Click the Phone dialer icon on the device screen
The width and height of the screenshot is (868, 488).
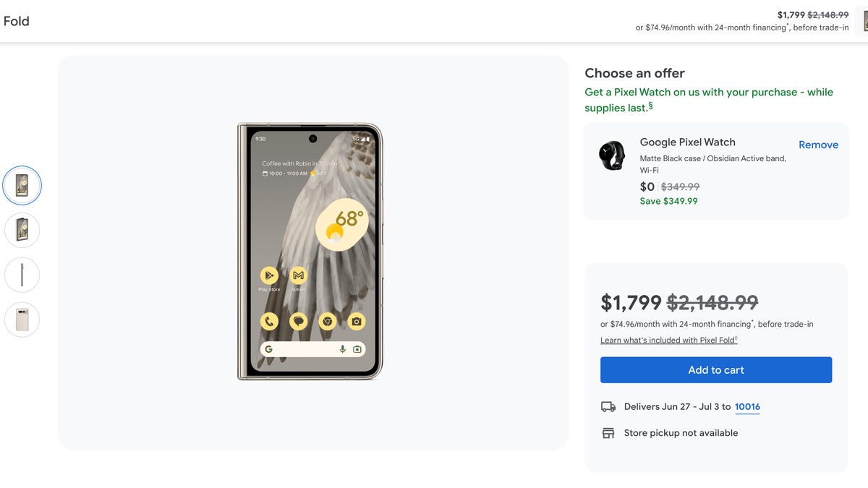click(269, 321)
